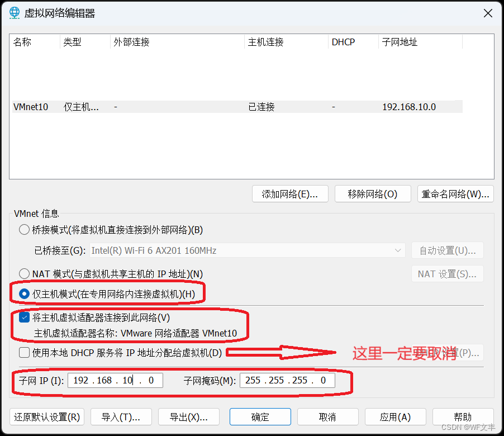Click the 确定 button to confirm
The image size is (504, 436).
coord(260,416)
